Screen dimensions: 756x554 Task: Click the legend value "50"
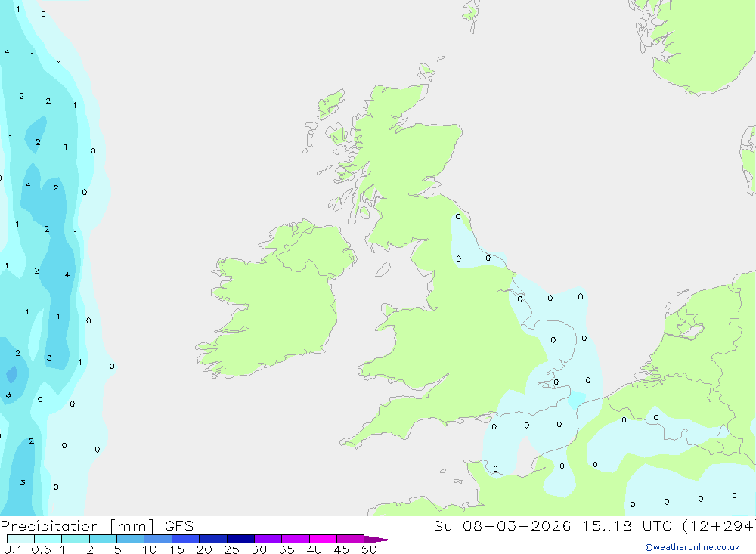click(x=369, y=549)
